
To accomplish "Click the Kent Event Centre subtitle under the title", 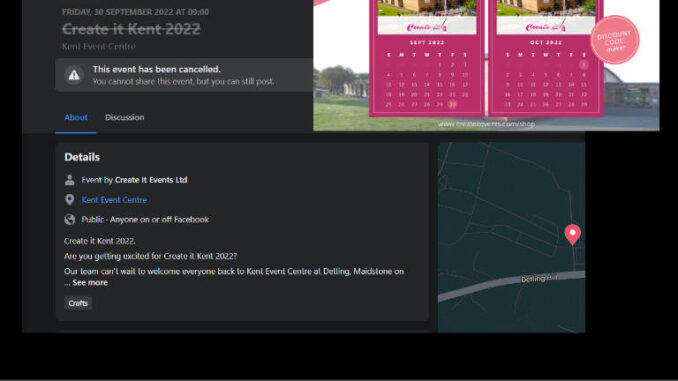I will tap(99, 46).
